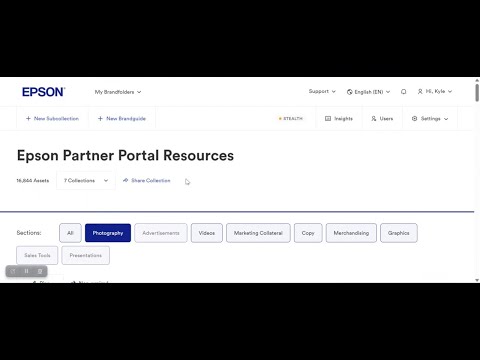Image resolution: width=480 pixels, height=360 pixels.
Task: Click the plus icon for New Subcollection
Action: [28, 119]
